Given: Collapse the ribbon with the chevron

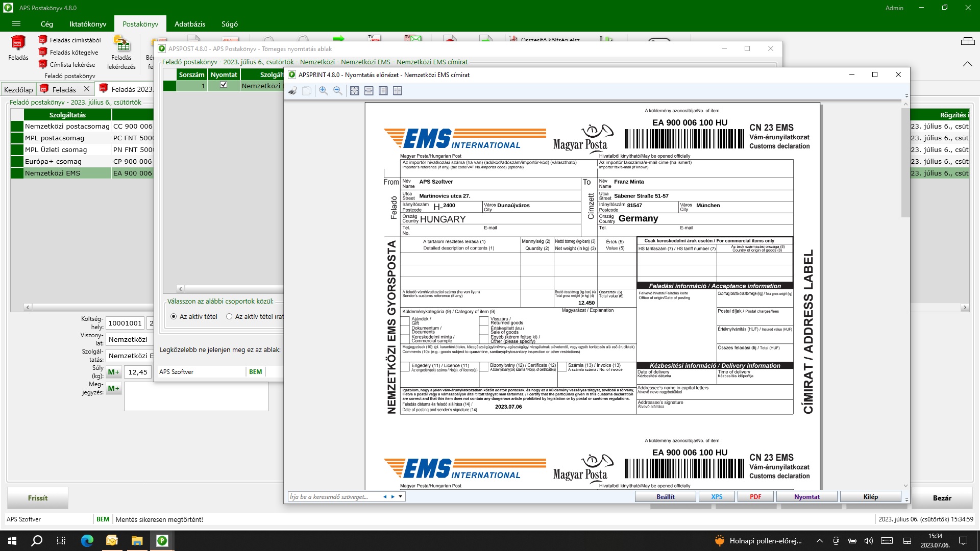Looking at the screenshot, I should click(x=968, y=64).
